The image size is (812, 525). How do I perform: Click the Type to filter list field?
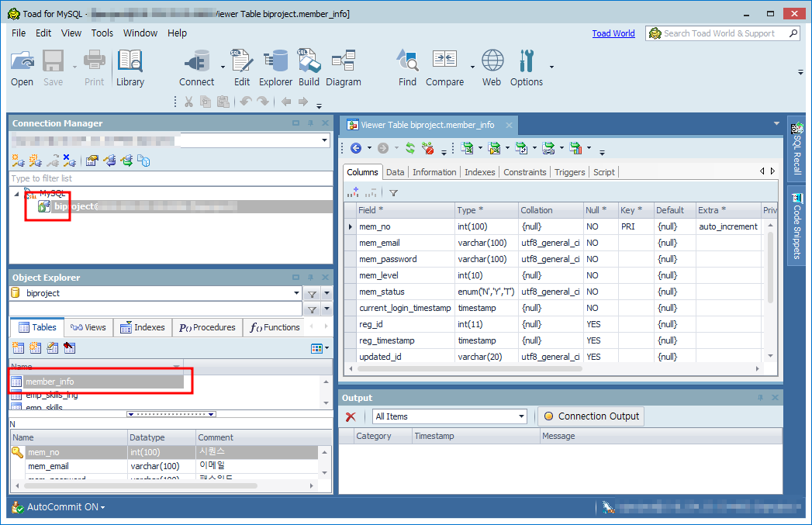(171, 178)
